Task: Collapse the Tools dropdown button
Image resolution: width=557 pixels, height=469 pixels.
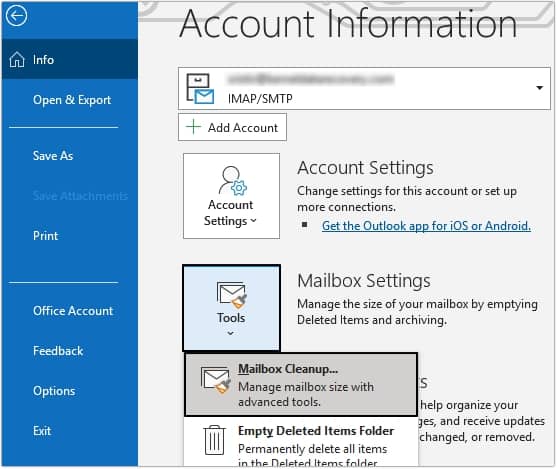Action: click(231, 308)
